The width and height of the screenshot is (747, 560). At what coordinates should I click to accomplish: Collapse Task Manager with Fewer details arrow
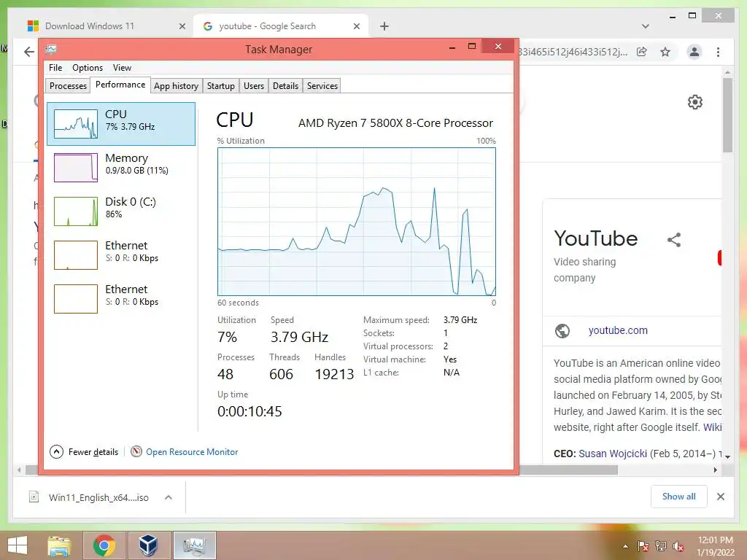click(56, 451)
